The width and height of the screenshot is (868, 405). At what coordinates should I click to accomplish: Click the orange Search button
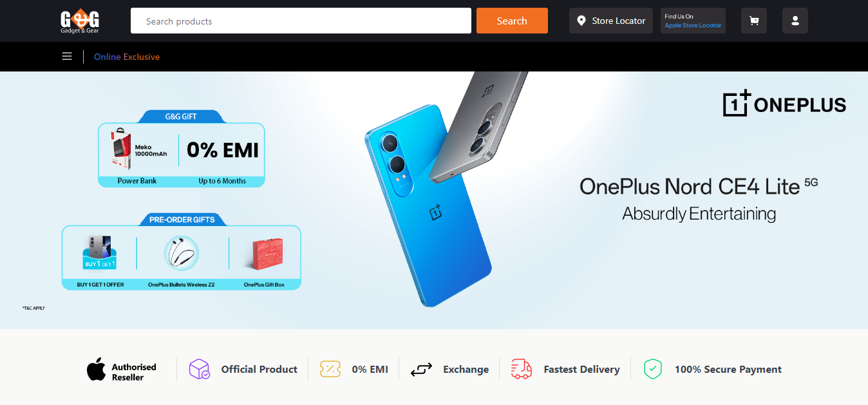point(512,21)
